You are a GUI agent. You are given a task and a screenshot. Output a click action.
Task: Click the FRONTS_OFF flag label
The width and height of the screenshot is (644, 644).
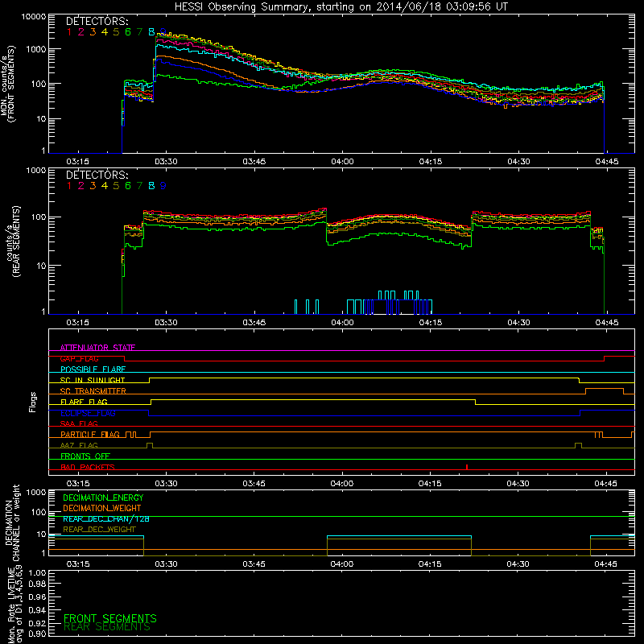click(85, 456)
